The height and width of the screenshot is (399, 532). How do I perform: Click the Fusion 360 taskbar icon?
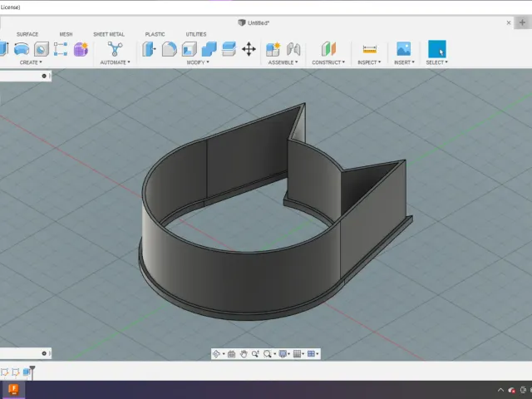(13, 390)
